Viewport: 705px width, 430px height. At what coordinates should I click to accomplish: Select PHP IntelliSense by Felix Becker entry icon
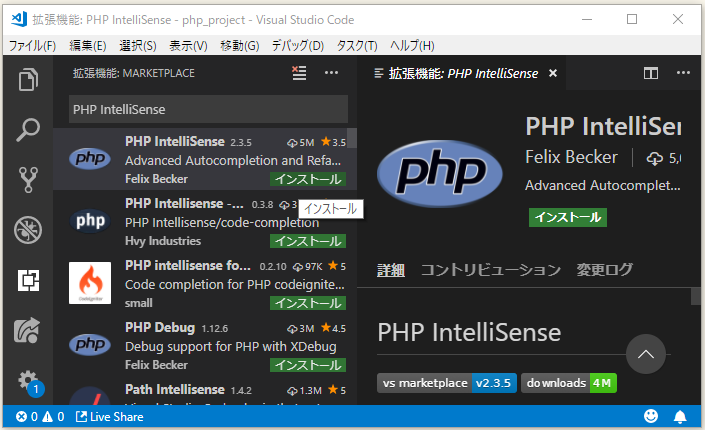[90, 159]
